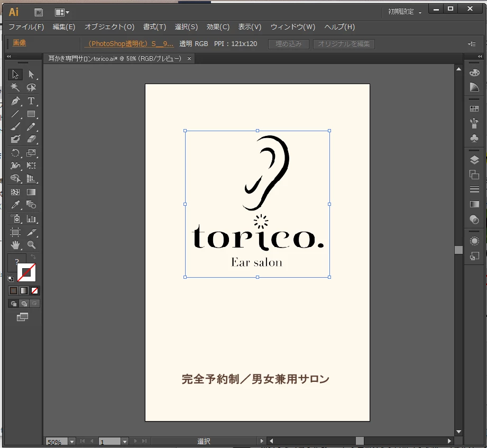Expand the right panel dock arrows
This screenshot has height=448, width=487.
pos(480,56)
